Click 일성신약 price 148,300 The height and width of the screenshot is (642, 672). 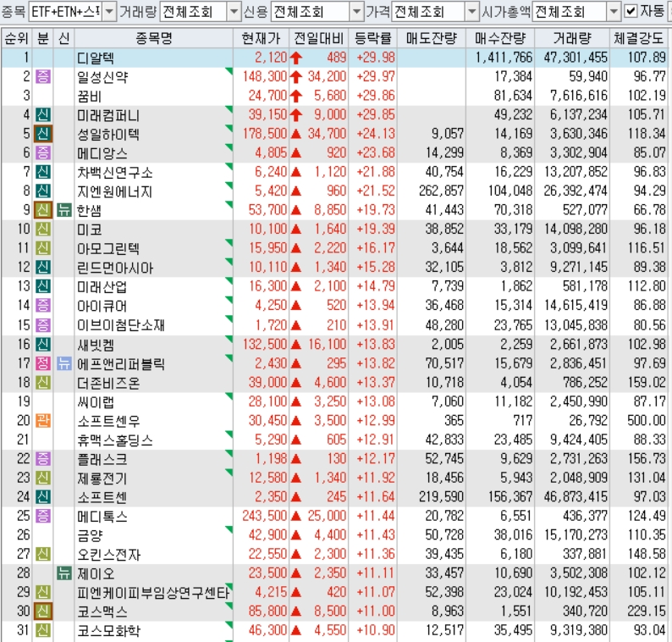tap(265, 76)
